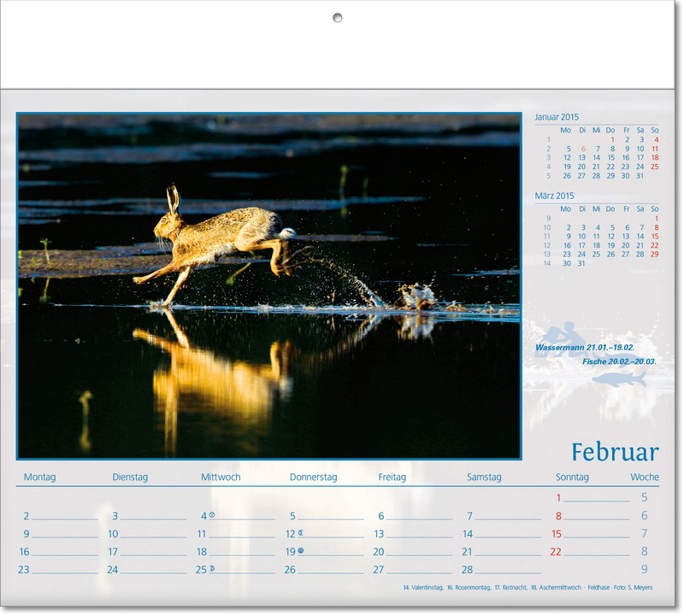This screenshot has height=616, width=684.
Task: Select Saturday February 7 in the main grid
Action: point(469,516)
